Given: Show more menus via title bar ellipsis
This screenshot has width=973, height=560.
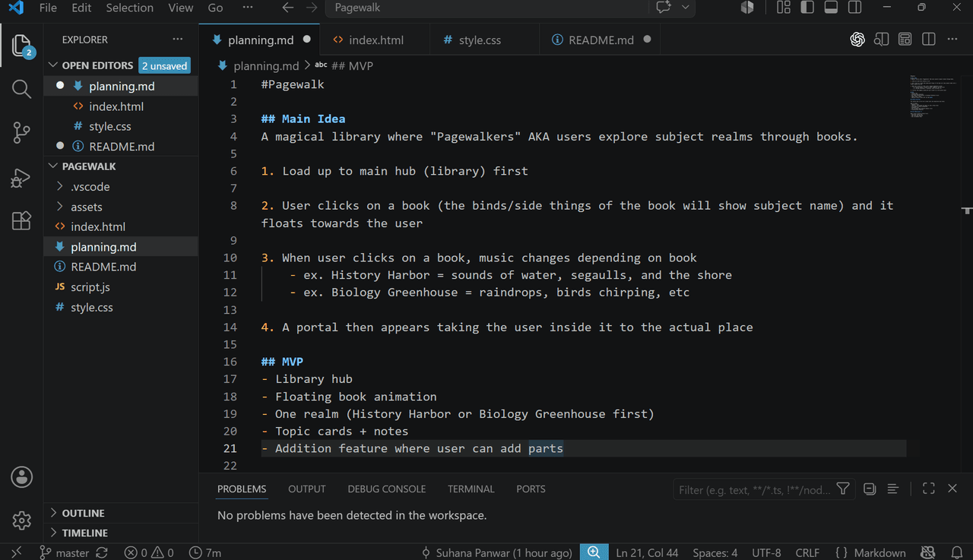Looking at the screenshot, I should 248,8.
